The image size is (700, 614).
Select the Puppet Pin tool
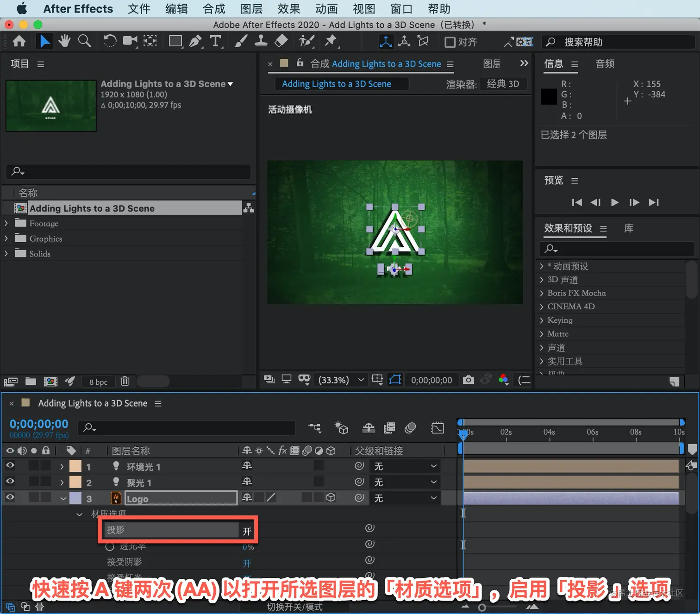pyautogui.click(x=331, y=41)
